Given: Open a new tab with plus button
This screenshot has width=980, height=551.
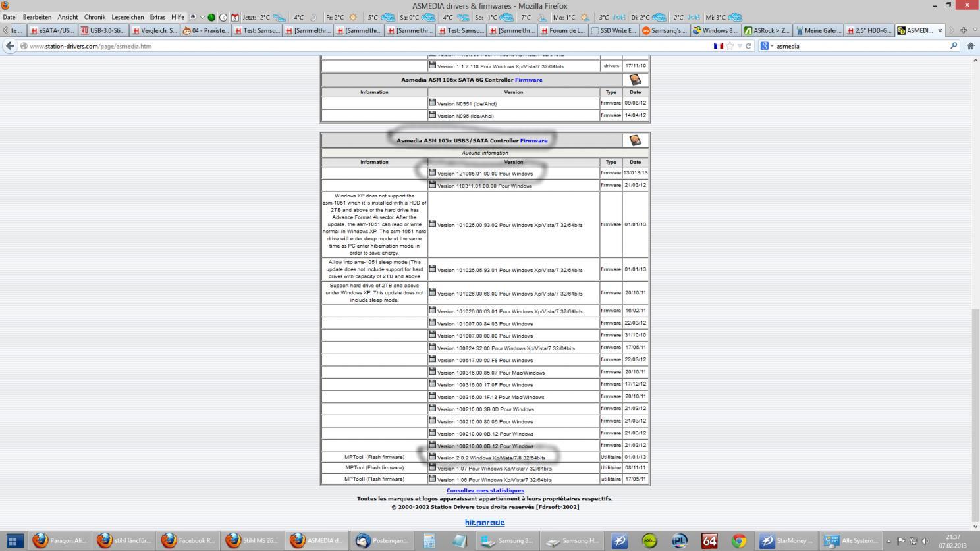Looking at the screenshot, I should pos(964,30).
